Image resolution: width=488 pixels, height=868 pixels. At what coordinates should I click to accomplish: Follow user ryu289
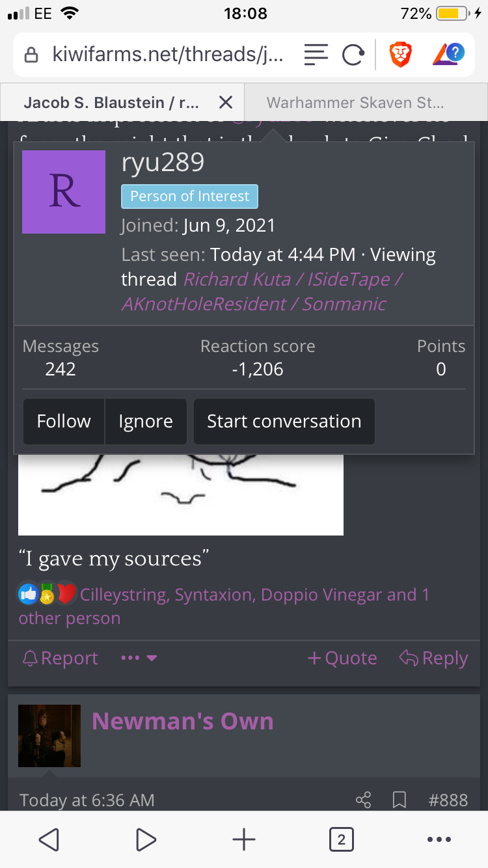pos(64,422)
